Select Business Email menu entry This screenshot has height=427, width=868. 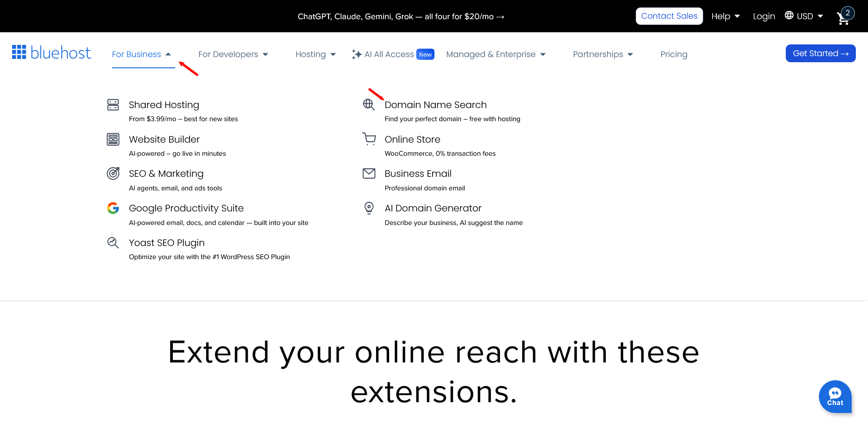tap(418, 174)
